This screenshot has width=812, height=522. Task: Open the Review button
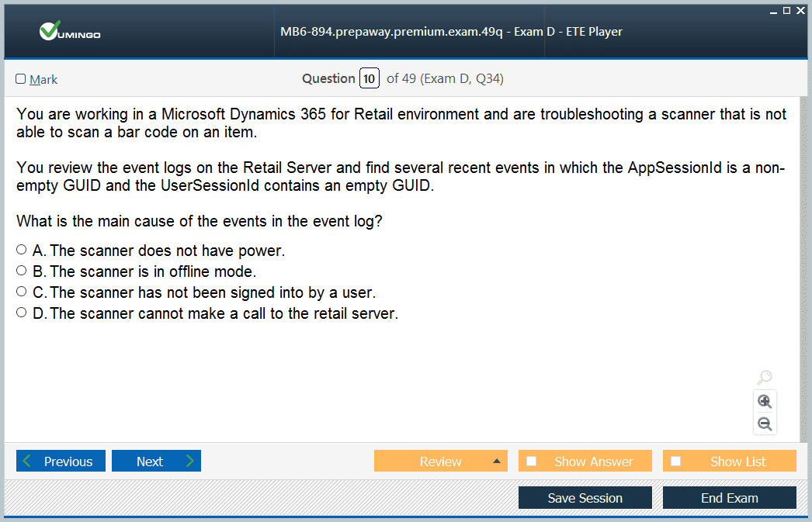point(440,461)
